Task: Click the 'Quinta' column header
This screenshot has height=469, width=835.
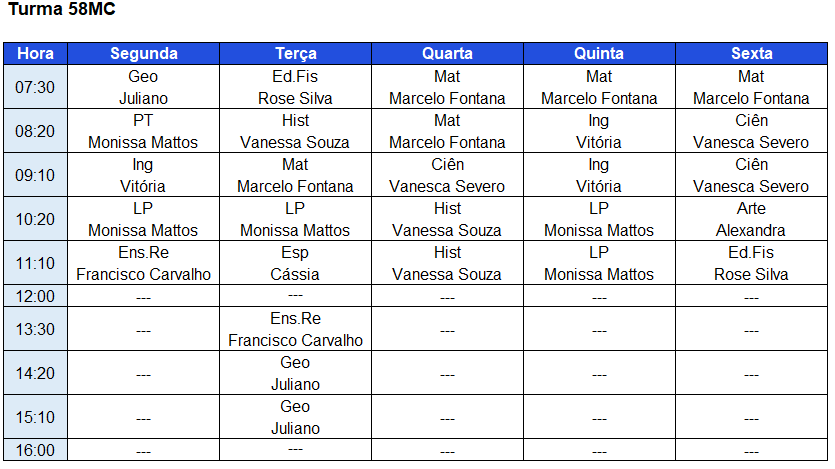Action: coord(599,54)
